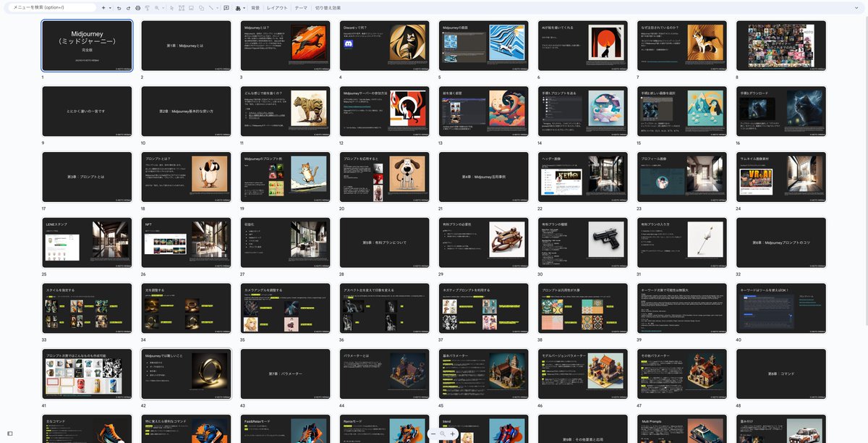Select slide 2 第1章 thumbnail
The height and width of the screenshot is (443, 868).
(186, 45)
